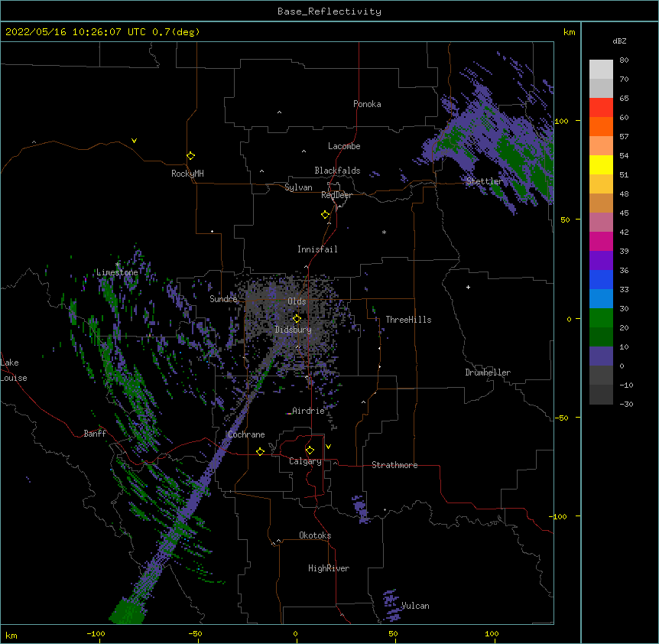Pick the orange 57-60 dBZ swatch
This screenshot has width=659, height=644.
[x=601, y=126]
